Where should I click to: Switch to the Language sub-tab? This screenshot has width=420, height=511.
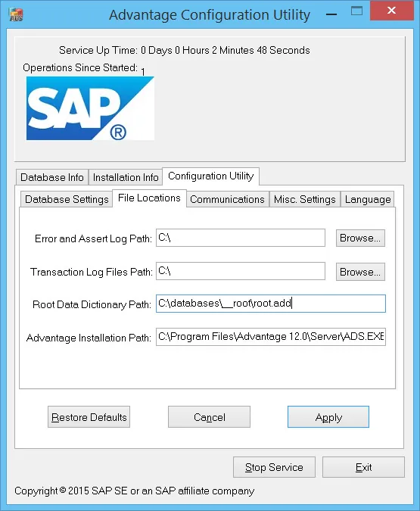[x=368, y=199]
